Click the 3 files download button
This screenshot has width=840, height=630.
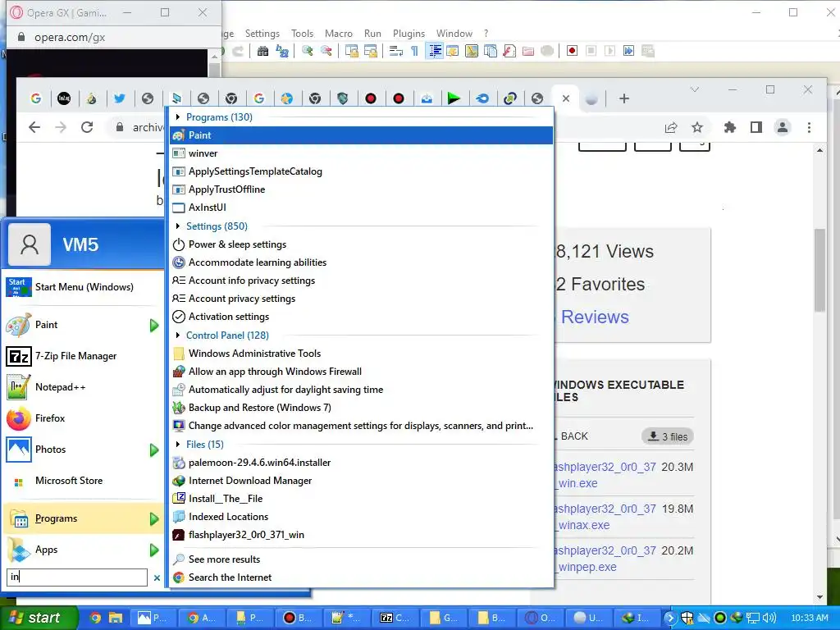click(668, 436)
